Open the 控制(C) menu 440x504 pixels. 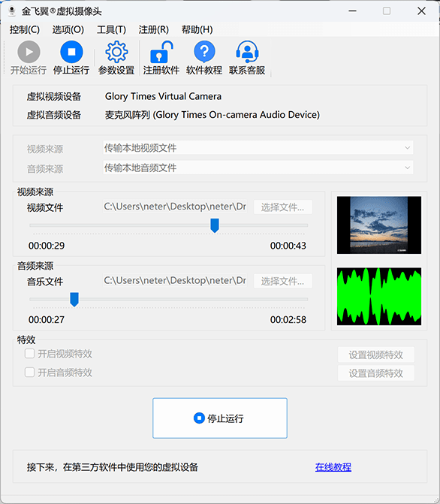[25, 29]
